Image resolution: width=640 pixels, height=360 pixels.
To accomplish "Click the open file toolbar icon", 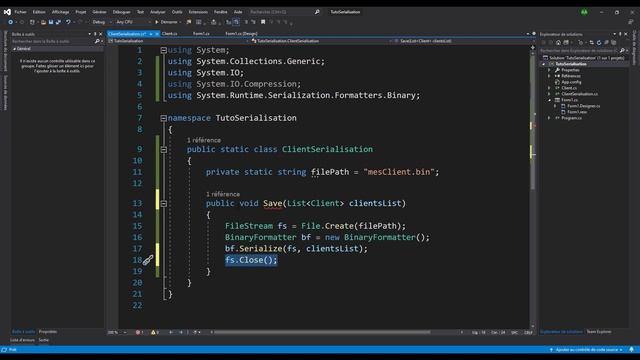I will point(43,22).
